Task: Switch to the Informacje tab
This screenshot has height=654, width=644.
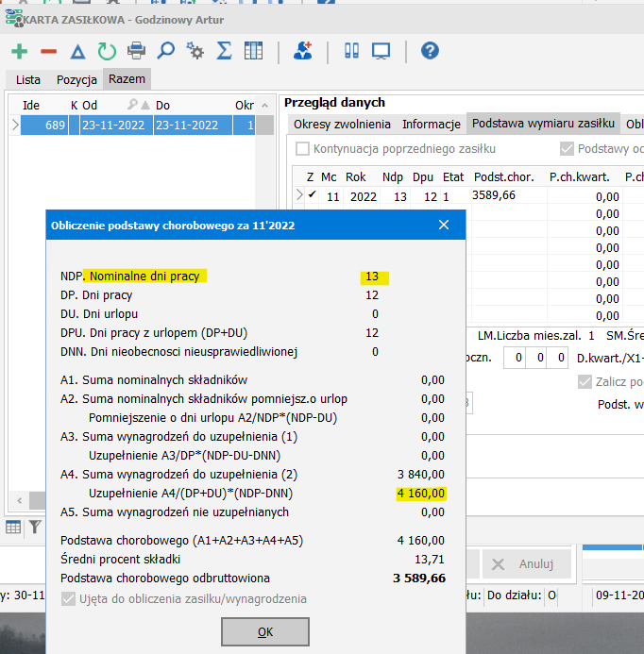Action: coord(432,125)
